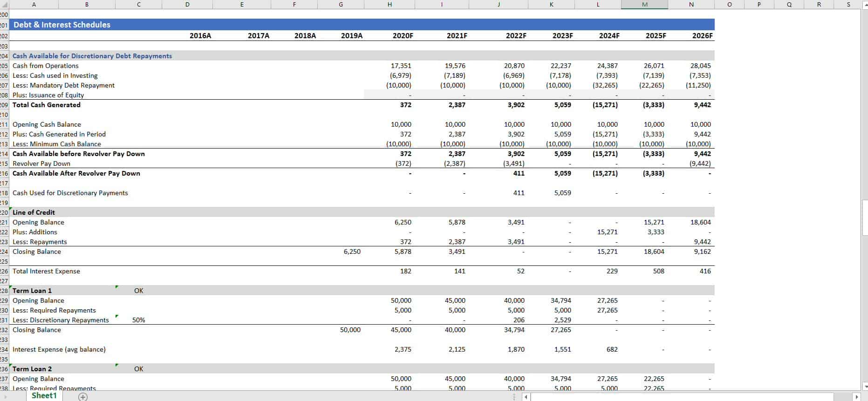Select Total Cash Generated label
Screen dimensions: 868x401
[x=47, y=105]
